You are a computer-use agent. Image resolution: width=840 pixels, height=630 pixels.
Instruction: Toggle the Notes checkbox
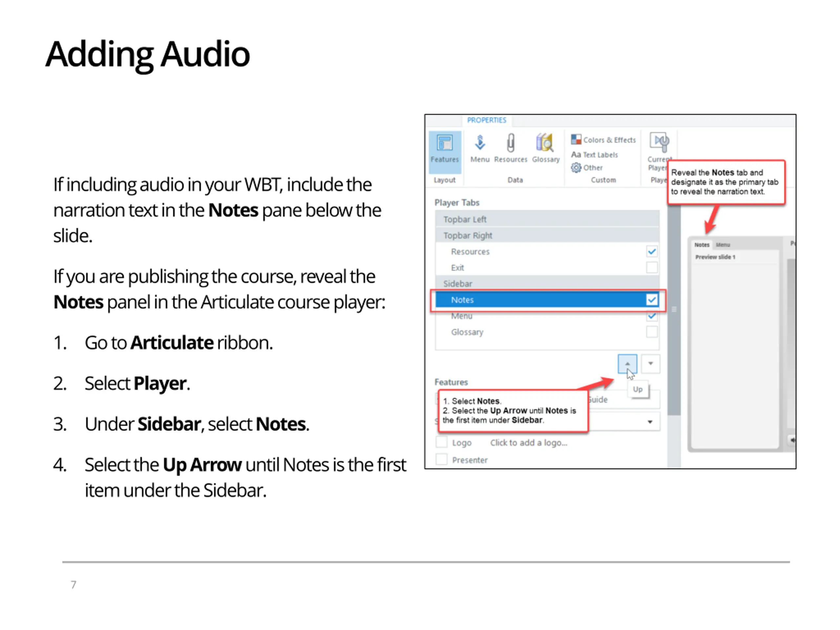point(652,300)
